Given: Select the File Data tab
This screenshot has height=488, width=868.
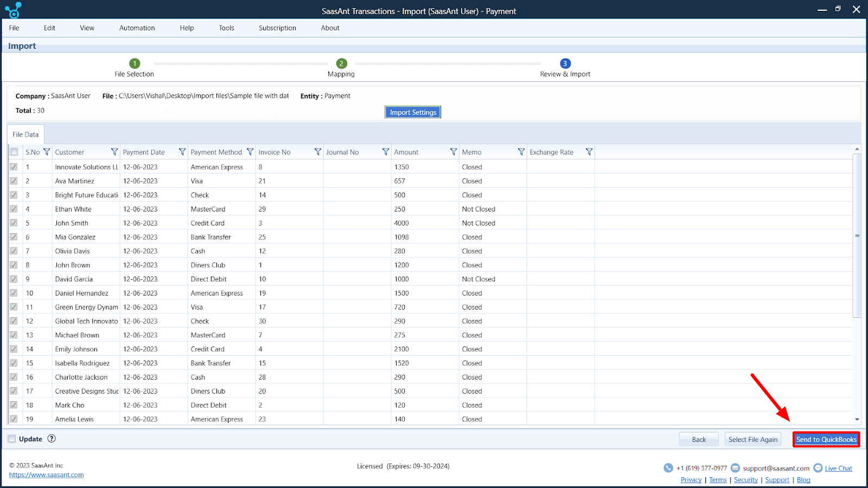Looking at the screenshot, I should coord(25,134).
